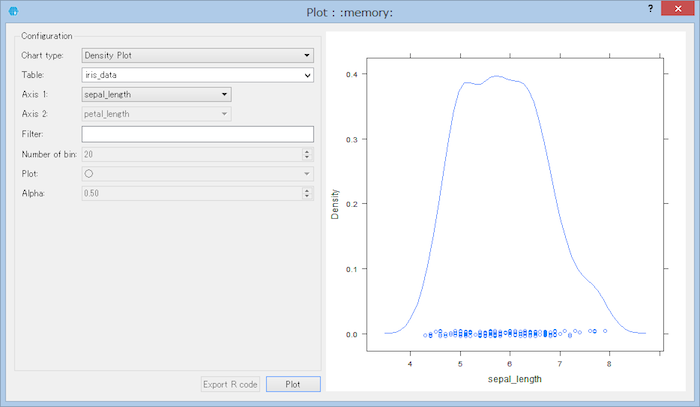Screen dimensions: 700x407
Task: Click the Number of bin value field
Action: click(192, 154)
